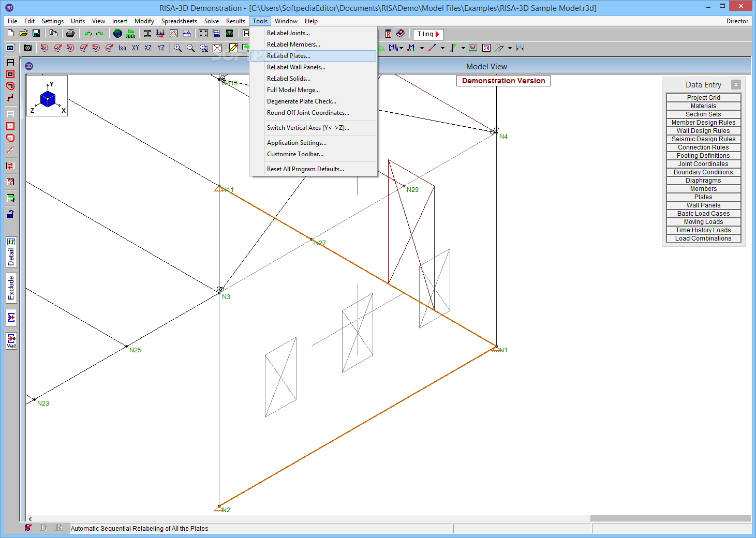
Task: Open Joint Coordinates in Data Entry
Action: [704, 163]
